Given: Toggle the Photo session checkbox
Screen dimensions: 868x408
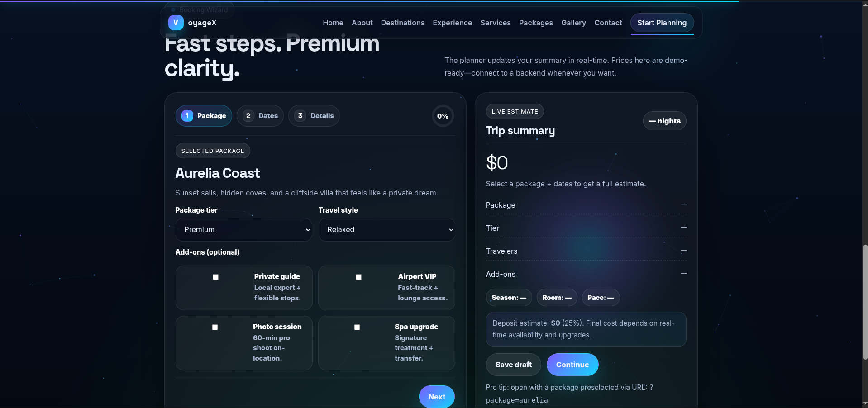Looking at the screenshot, I should pos(215,327).
